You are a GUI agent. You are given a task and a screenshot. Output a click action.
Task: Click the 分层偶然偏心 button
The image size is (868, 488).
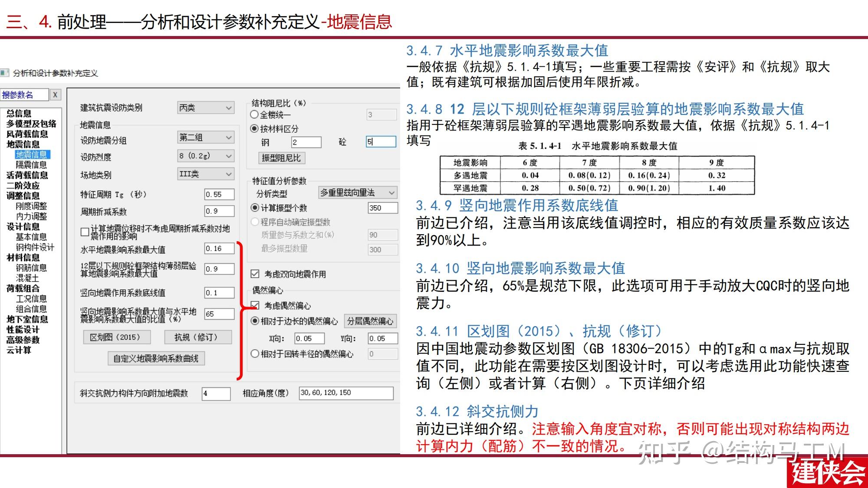tap(370, 321)
